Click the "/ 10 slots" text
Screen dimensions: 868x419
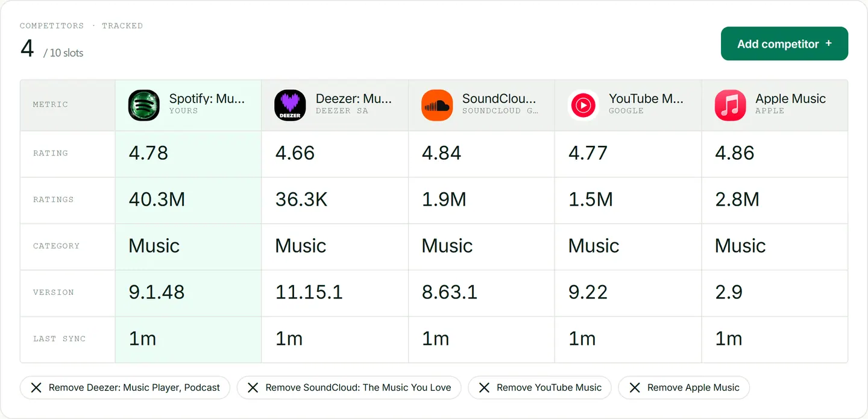click(63, 53)
